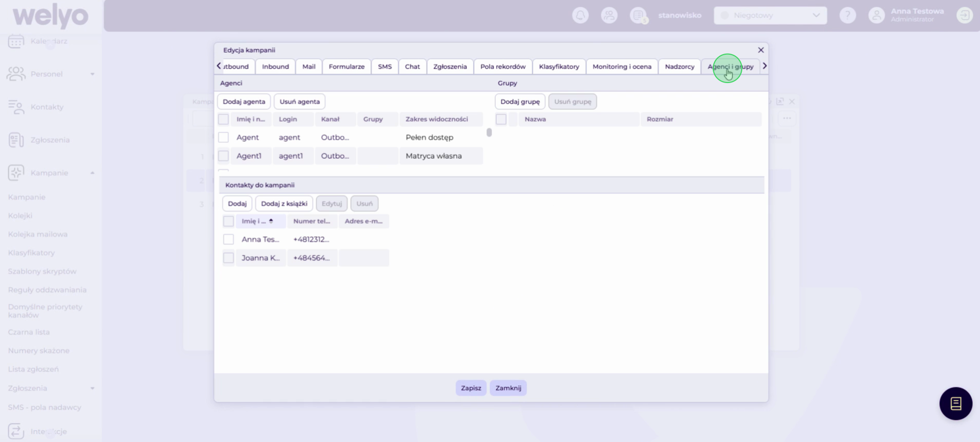Viewport: 980px width, 442px height.
Task: Open the Nadzorcy tab
Action: (680, 67)
